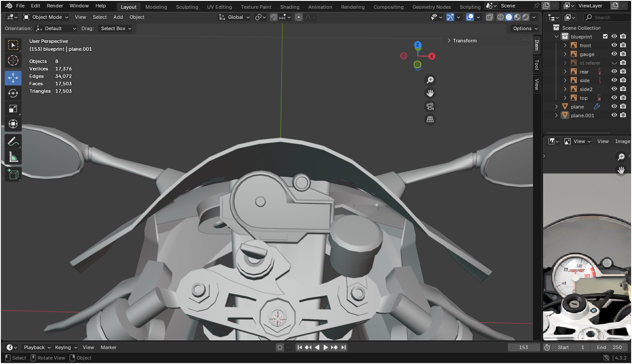Activate the Measure ruler tool
Image resolution: width=632 pixels, height=364 pixels.
(13, 157)
